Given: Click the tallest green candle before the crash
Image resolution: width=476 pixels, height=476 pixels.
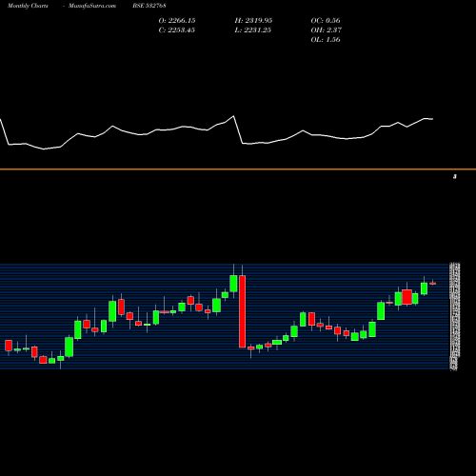Looking at the screenshot, I should coord(233,284).
